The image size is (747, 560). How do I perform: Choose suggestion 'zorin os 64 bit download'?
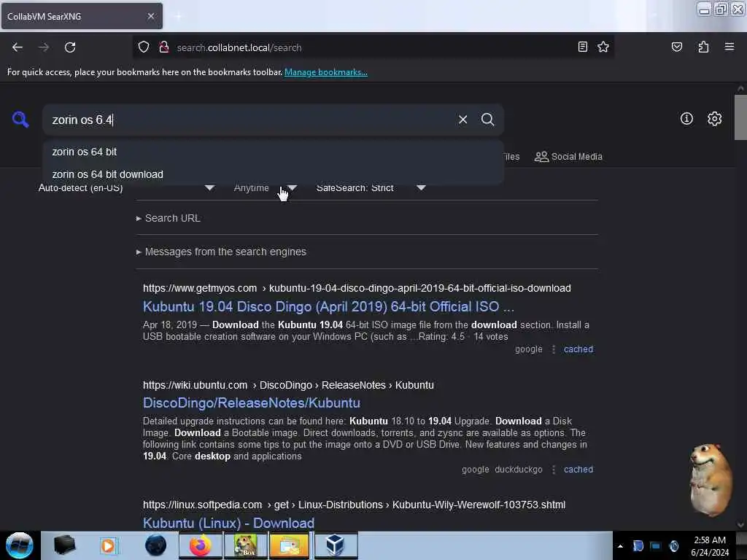click(274, 174)
